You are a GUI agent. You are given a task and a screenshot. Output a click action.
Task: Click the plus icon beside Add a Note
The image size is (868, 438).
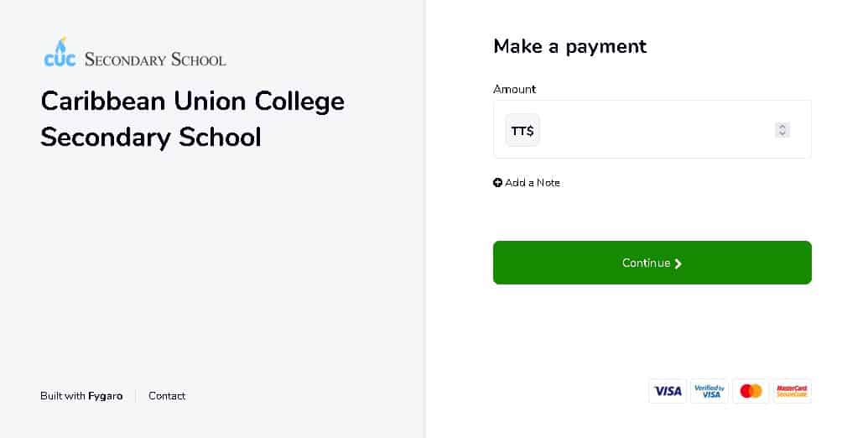click(497, 183)
